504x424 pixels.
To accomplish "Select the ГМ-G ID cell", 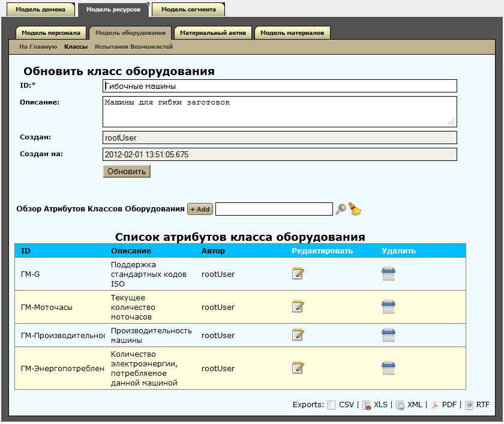I will [x=30, y=274].
